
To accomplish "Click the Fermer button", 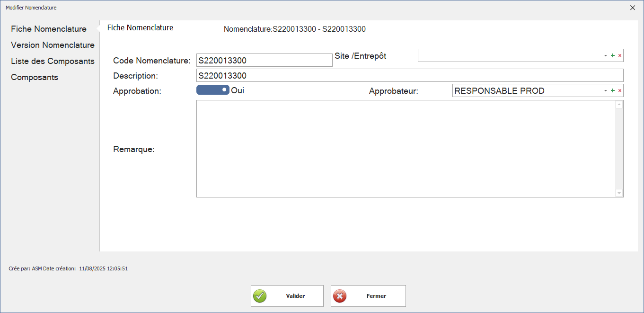I will pos(368,296).
